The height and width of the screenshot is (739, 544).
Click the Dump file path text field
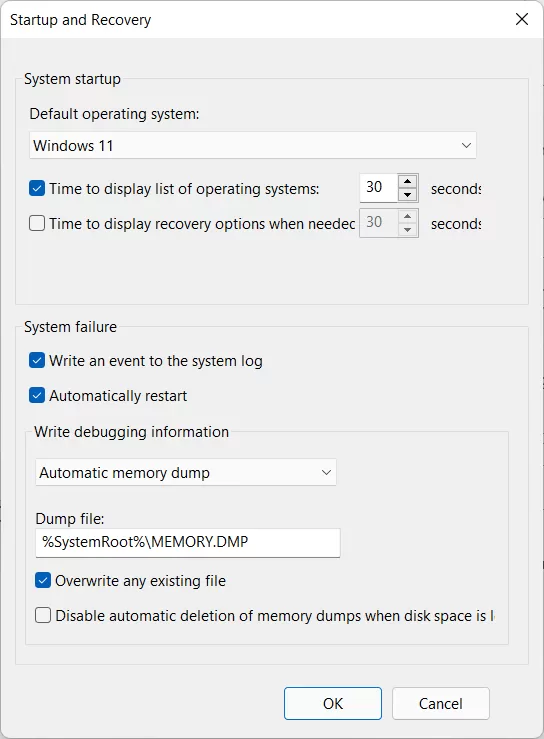188,542
